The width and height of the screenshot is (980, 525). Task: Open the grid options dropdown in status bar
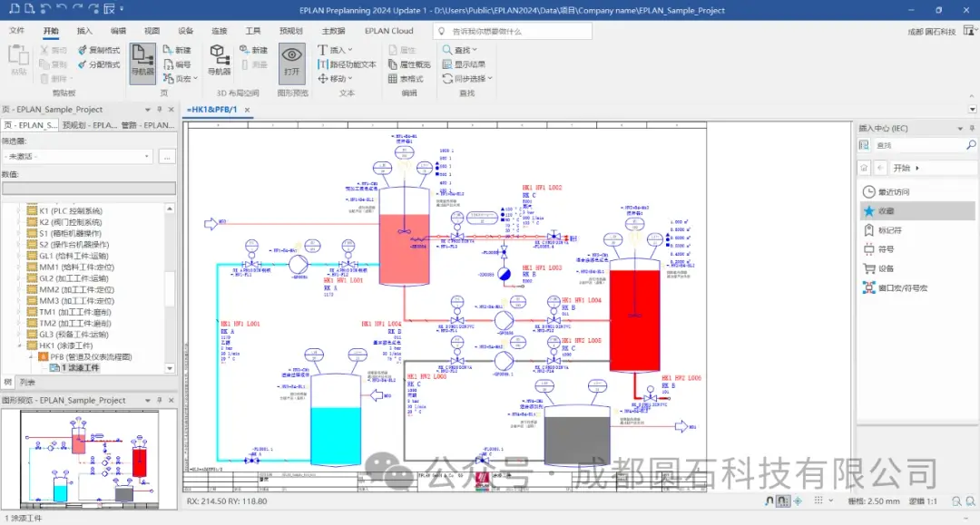coord(830,501)
